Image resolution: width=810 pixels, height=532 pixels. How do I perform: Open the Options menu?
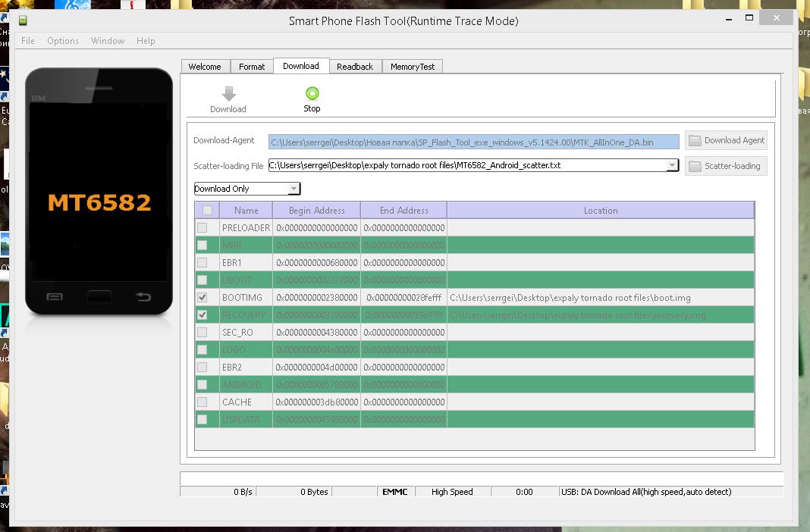(x=63, y=41)
